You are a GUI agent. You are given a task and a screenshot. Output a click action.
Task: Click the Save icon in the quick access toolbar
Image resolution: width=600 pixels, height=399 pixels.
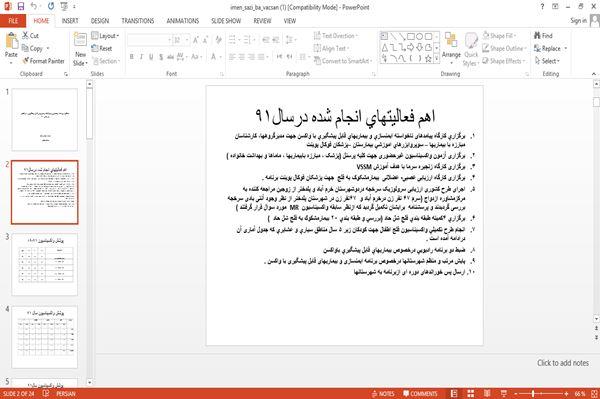click(21, 6)
